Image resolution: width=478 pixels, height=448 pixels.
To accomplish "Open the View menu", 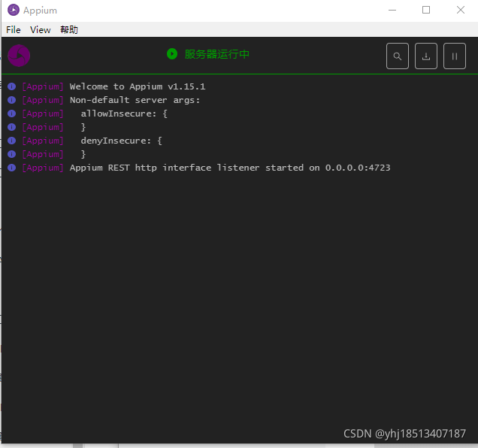I will 41,30.
